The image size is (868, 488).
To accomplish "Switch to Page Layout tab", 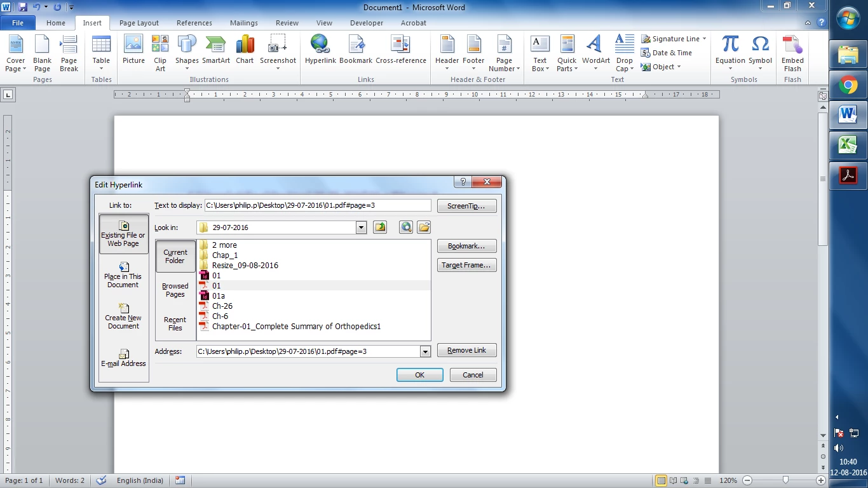I will [x=139, y=23].
